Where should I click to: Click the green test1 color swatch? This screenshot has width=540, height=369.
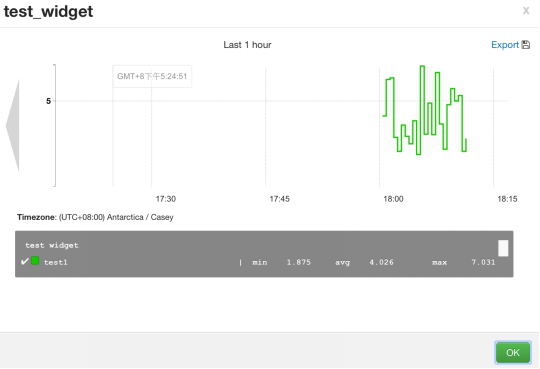coord(35,261)
